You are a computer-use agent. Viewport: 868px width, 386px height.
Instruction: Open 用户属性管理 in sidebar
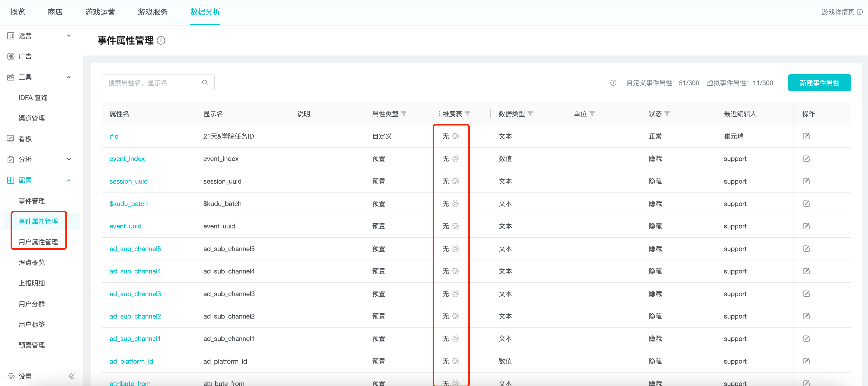click(38, 242)
